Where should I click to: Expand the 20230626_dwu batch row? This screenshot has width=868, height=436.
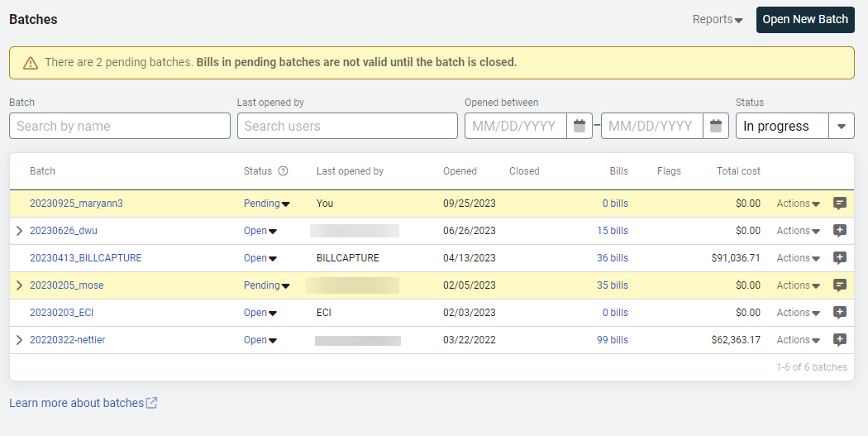(x=19, y=231)
